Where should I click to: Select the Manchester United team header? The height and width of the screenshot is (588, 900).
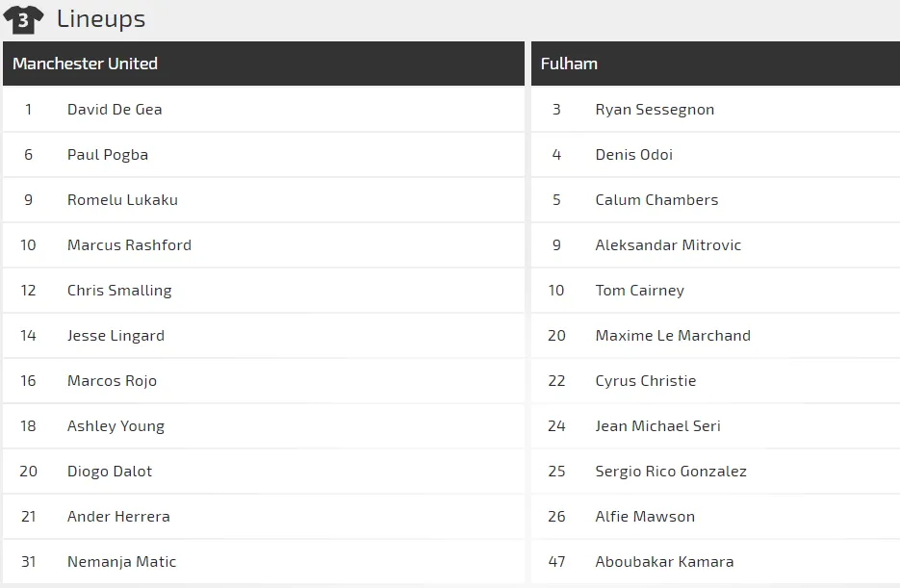coord(86,64)
